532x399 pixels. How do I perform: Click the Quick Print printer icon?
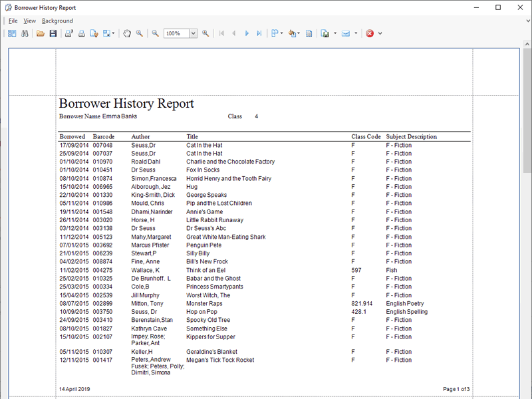click(x=81, y=33)
